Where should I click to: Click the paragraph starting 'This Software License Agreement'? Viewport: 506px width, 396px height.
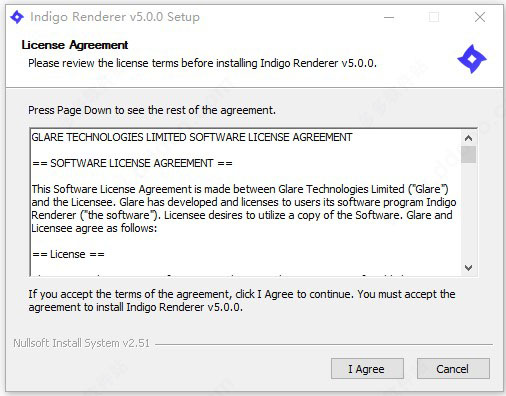(x=244, y=208)
